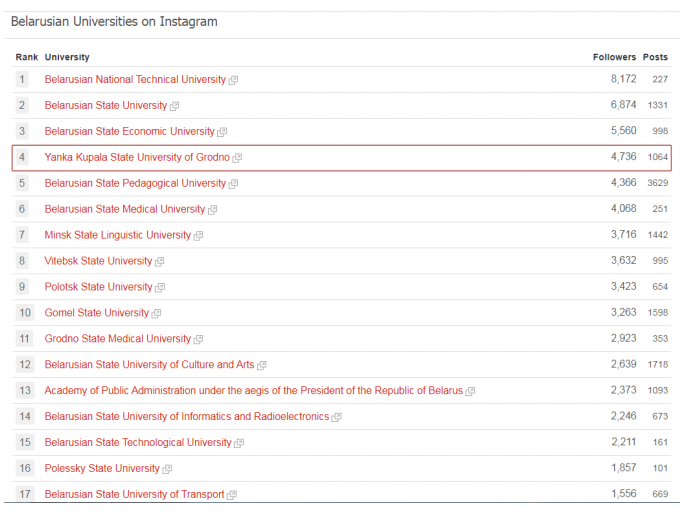688x514 pixels.
Task: Select the 6,874 followers value
Action: 624,105
